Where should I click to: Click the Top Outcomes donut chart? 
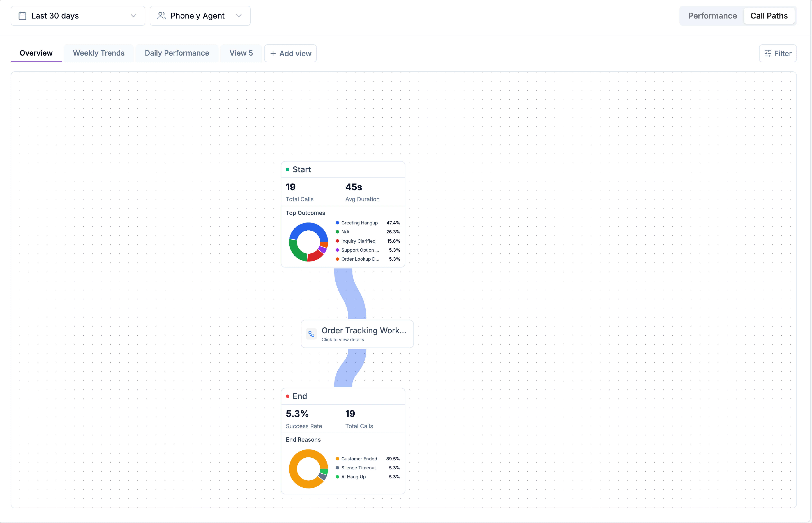pyautogui.click(x=308, y=242)
